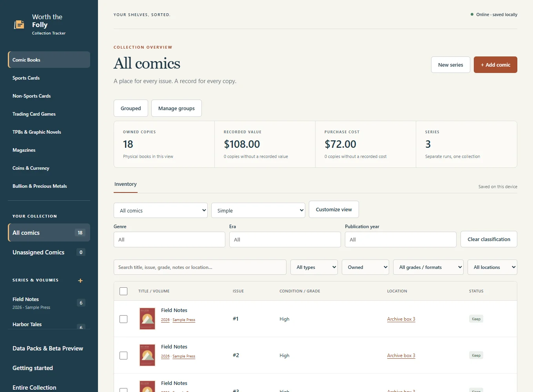Select Coins & Currency in sidebar
This screenshot has width=533, height=392.
pyautogui.click(x=49, y=168)
